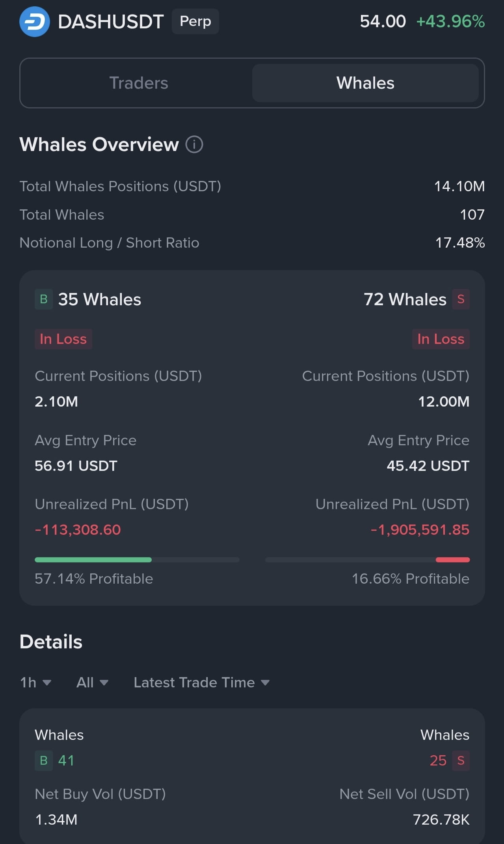This screenshot has height=844, width=504.
Task: Expand Latest Trade Time sort dropdown
Action: [x=202, y=683]
